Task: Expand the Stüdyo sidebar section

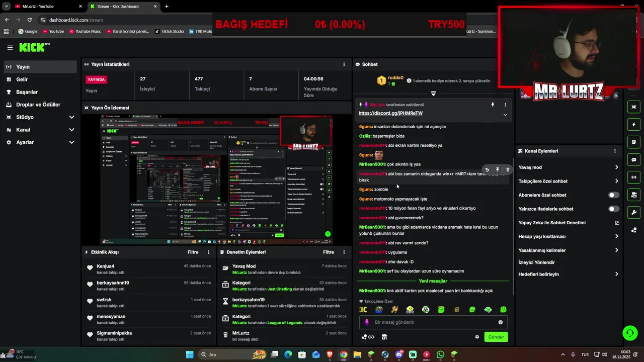Action: pyautogui.click(x=71, y=117)
